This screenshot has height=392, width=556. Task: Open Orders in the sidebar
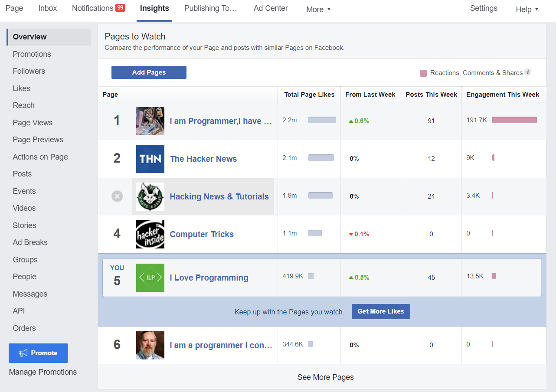point(24,328)
